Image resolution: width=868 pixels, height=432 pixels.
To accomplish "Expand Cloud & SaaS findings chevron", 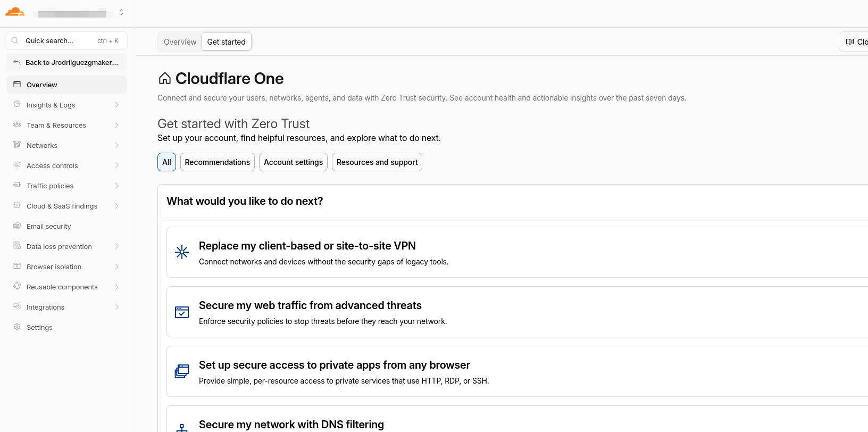I will coord(116,206).
